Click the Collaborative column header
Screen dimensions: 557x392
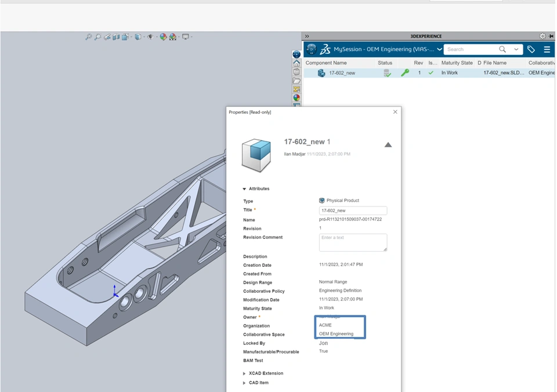point(541,63)
